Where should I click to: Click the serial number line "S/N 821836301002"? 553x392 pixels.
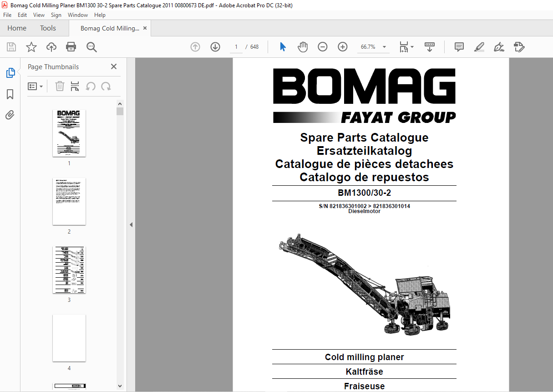click(x=343, y=206)
